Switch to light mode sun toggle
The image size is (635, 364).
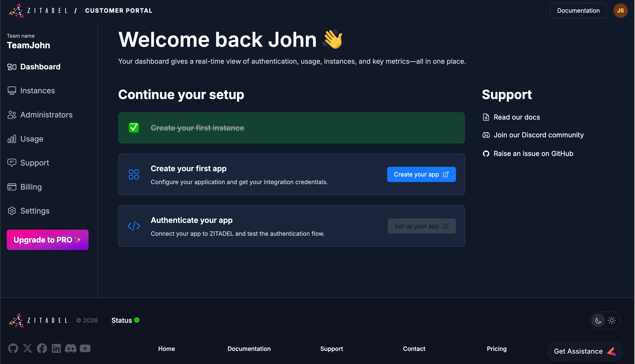tap(611, 320)
